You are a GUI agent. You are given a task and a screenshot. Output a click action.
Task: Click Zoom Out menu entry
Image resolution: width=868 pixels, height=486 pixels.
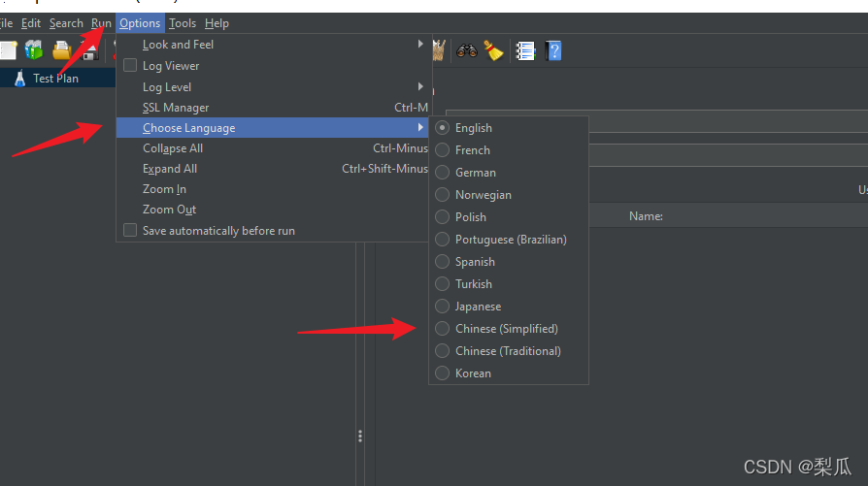(273, 210)
